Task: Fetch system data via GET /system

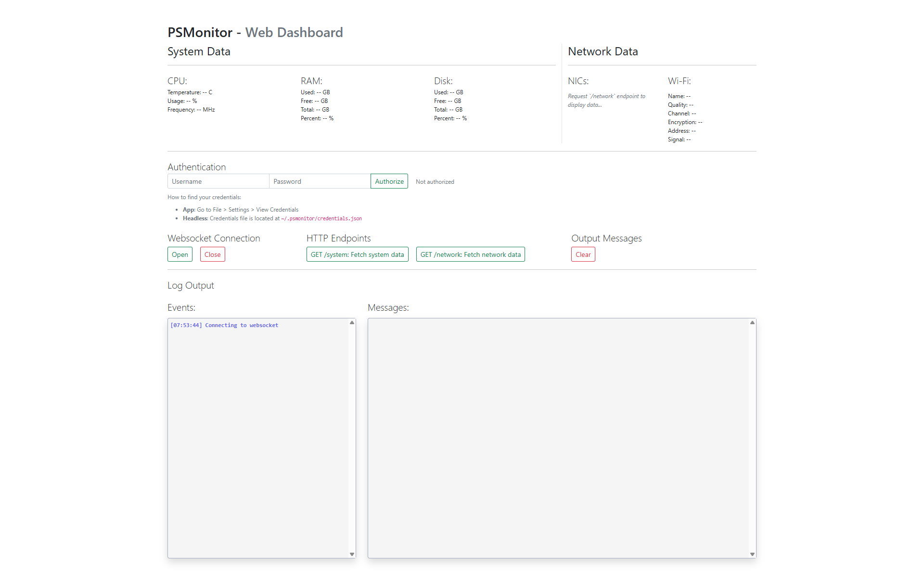Action: [357, 254]
